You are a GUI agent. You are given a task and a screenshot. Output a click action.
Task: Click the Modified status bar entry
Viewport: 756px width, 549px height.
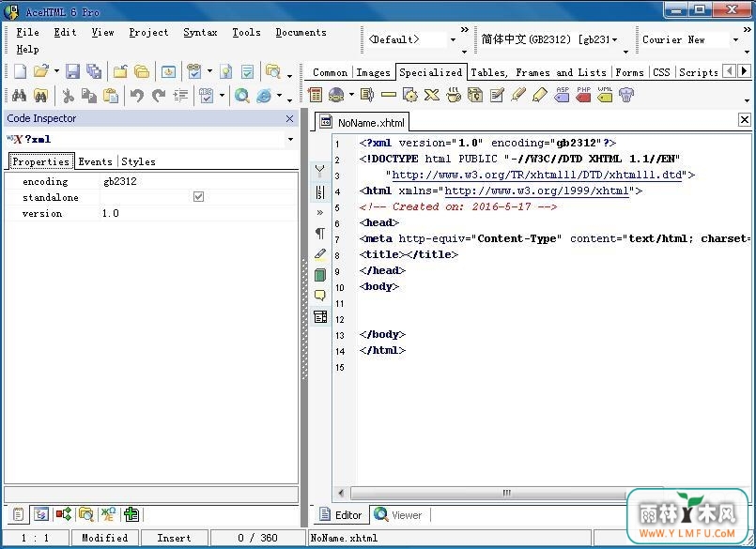pyautogui.click(x=105, y=538)
